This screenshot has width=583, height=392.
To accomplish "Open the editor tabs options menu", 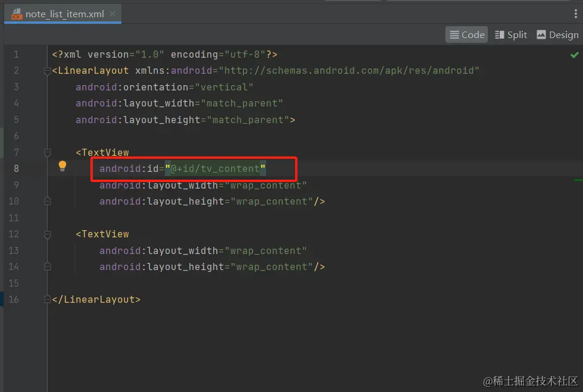I will point(576,14).
